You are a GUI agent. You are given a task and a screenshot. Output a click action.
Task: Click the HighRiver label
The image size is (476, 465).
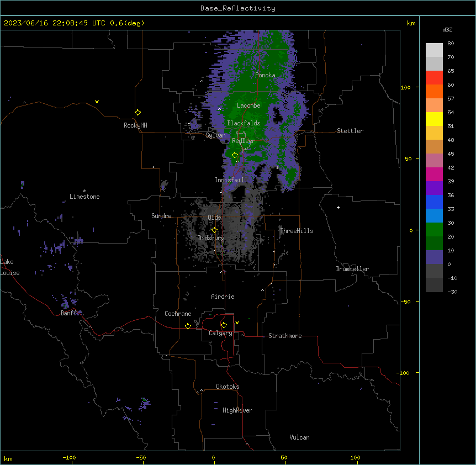pos(237,410)
